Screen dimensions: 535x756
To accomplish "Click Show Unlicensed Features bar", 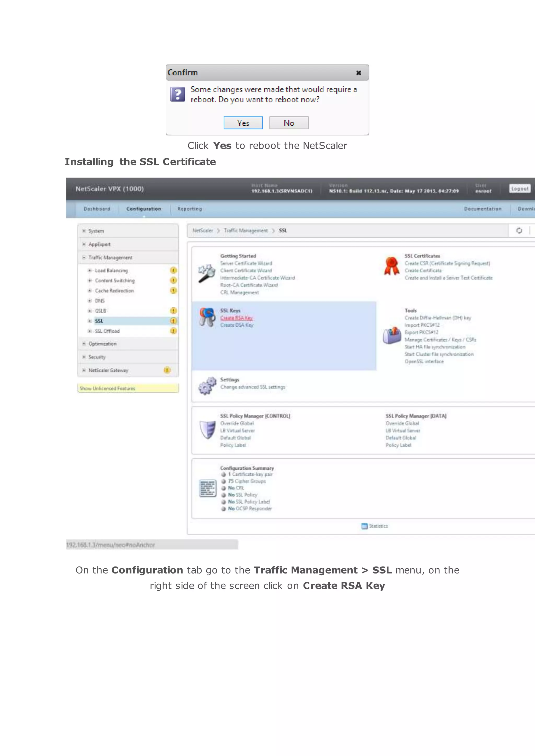I will pyautogui.click(x=128, y=388).
